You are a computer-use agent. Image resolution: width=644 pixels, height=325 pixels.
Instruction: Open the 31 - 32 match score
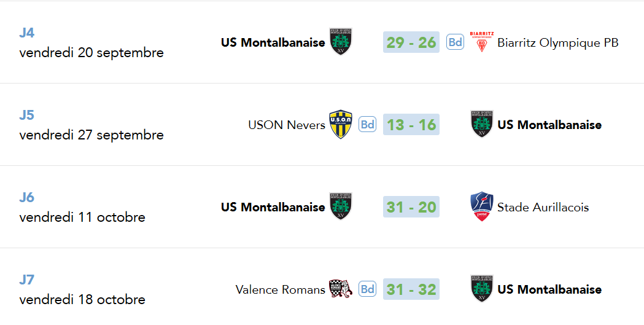(411, 289)
